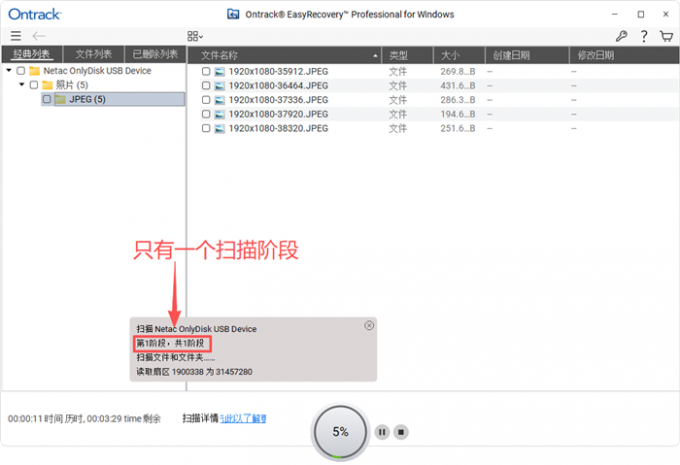Click the 5% circular progress indicator
This screenshot has height=465, width=680.
click(x=340, y=432)
